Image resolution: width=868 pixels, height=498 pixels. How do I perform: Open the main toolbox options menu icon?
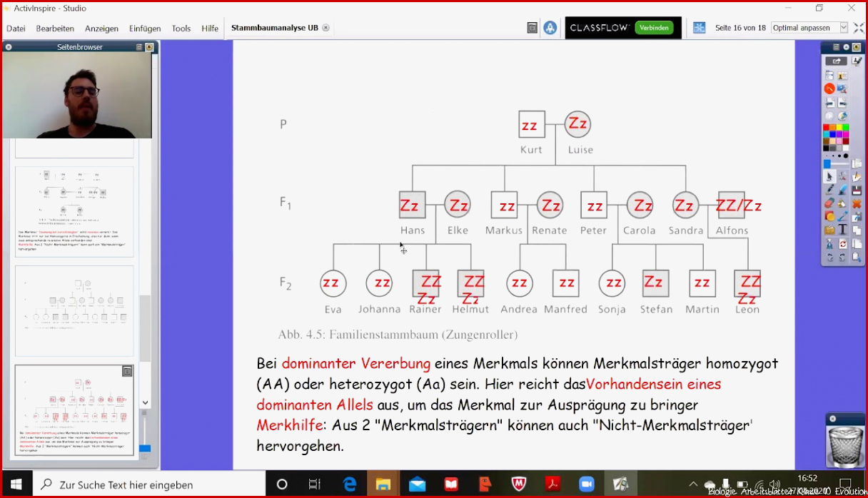point(836,47)
